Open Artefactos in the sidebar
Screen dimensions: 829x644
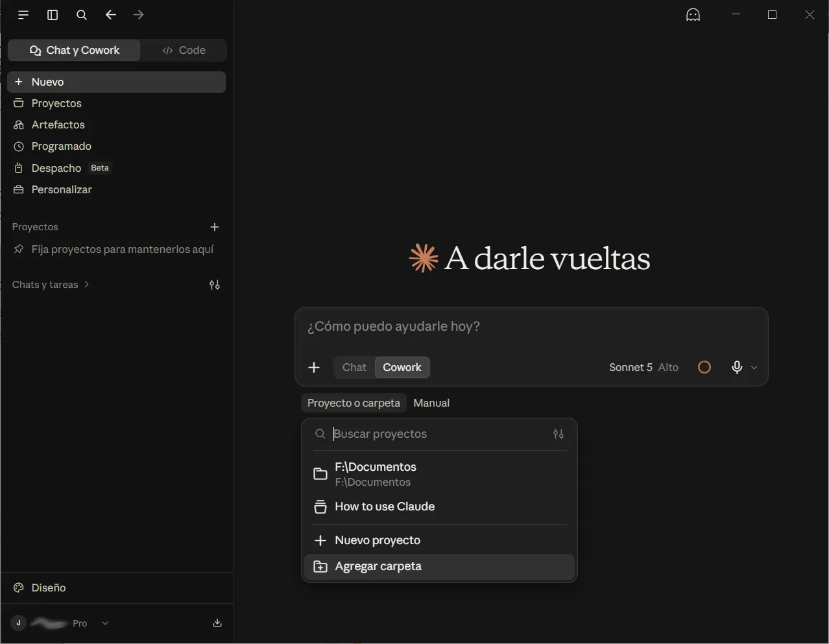[x=117, y=125]
